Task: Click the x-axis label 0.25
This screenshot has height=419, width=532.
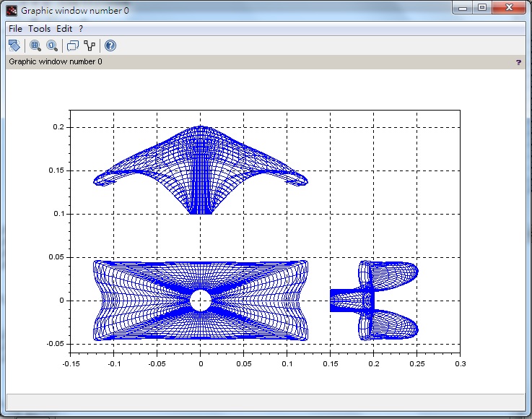Action: coord(417,364)
